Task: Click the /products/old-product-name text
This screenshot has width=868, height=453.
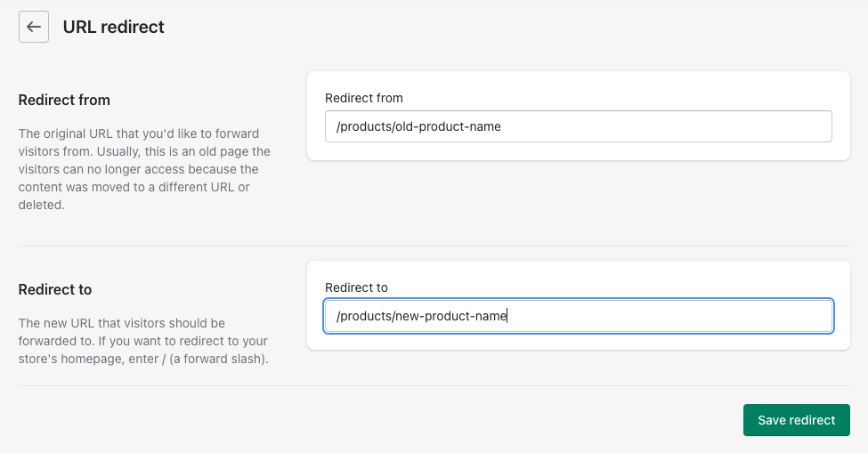Action: (x=418, y=126)
